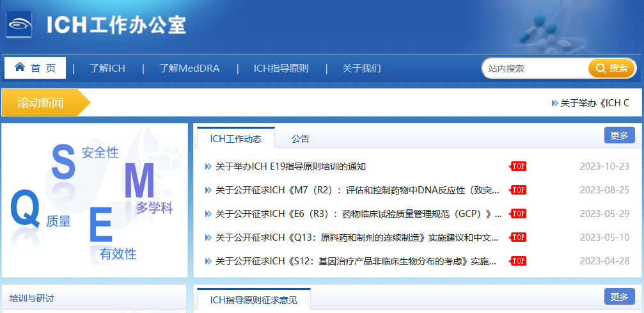Click the orange 搜索 search button
This screenshot has height=313, width=644.
point(612,68)
